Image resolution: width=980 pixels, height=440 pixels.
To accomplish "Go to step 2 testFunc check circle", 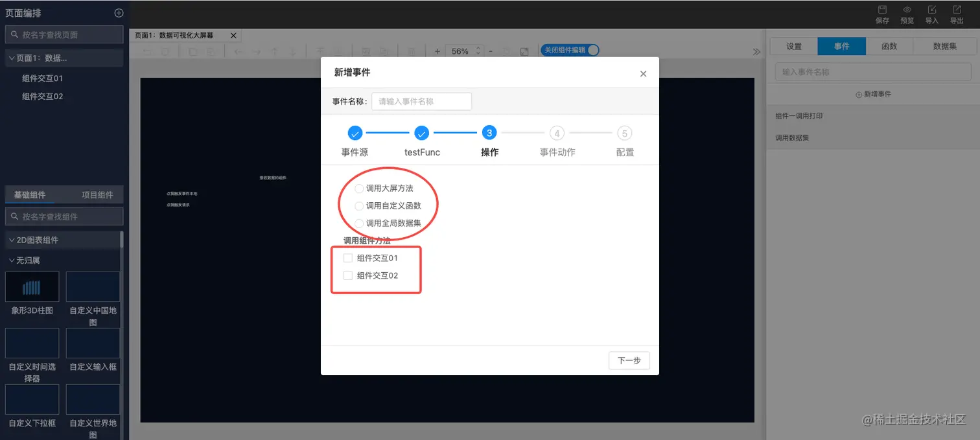I will tap(422, 133).
